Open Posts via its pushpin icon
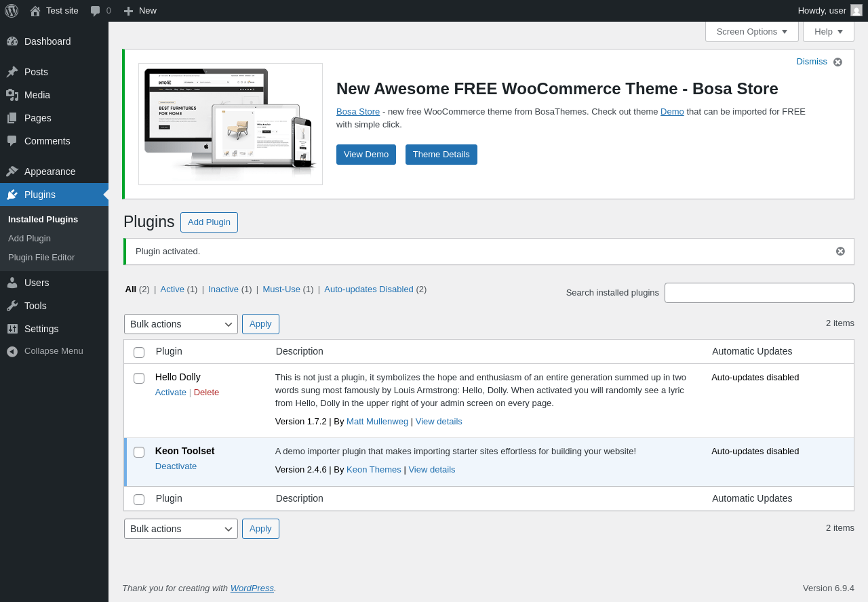 coord(12,72)
